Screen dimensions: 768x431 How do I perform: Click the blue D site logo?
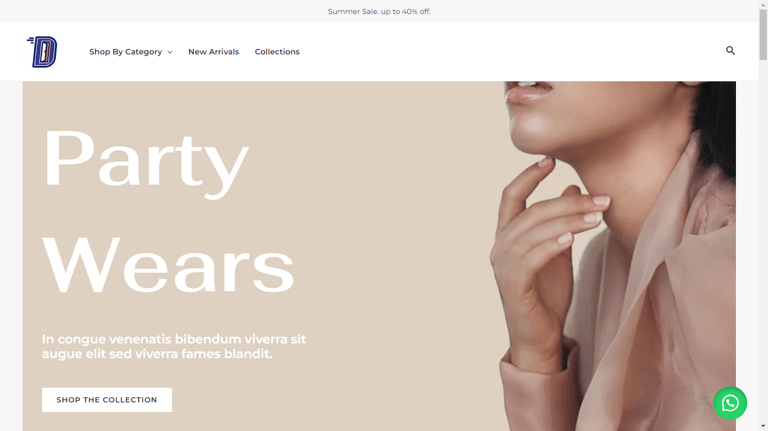tap(42, 51)
